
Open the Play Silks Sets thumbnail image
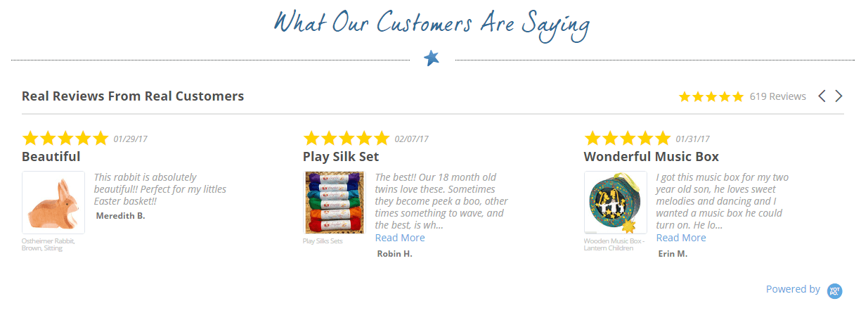335,203
